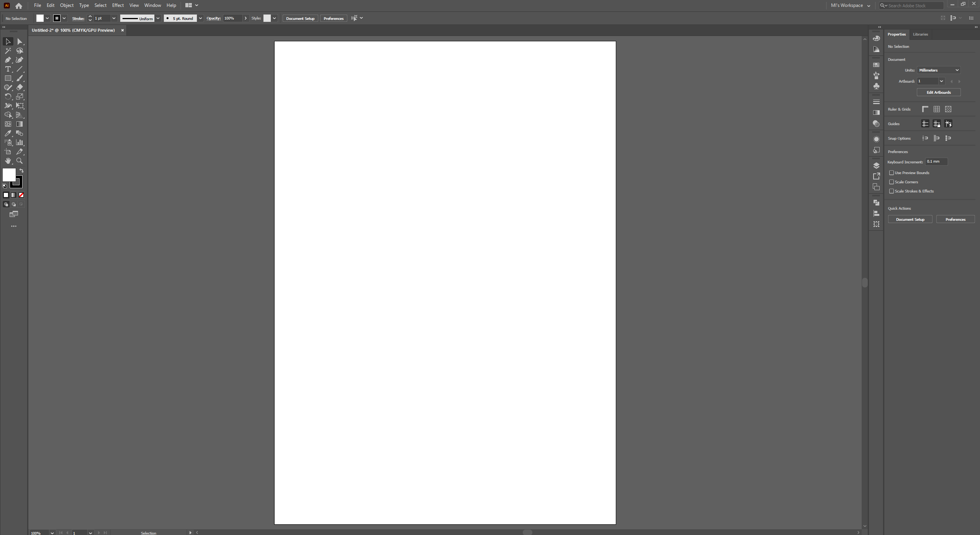Click the Edit Artboards button
The width and height of the screenshot is (980, 535).
(x=939, y=92)
